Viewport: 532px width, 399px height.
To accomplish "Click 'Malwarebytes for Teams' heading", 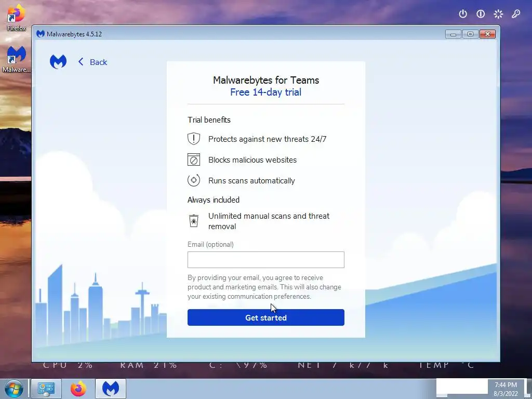I will [x=266, y=80].
